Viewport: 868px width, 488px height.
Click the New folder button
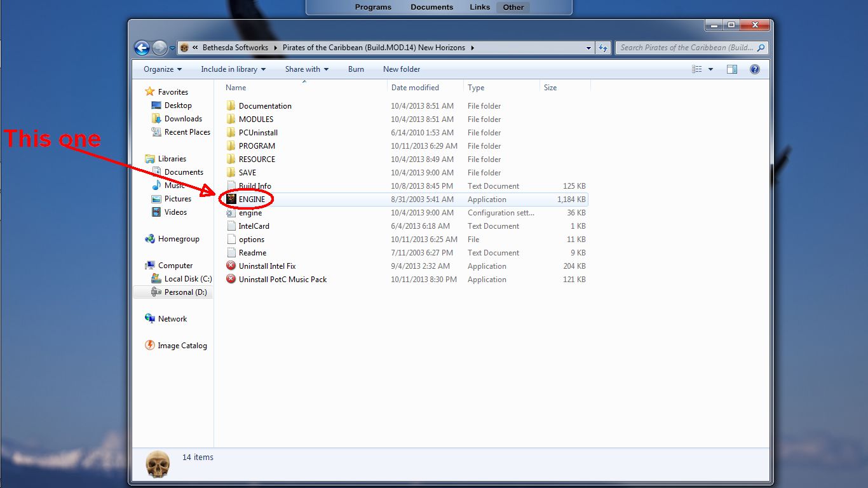point(402,69)
